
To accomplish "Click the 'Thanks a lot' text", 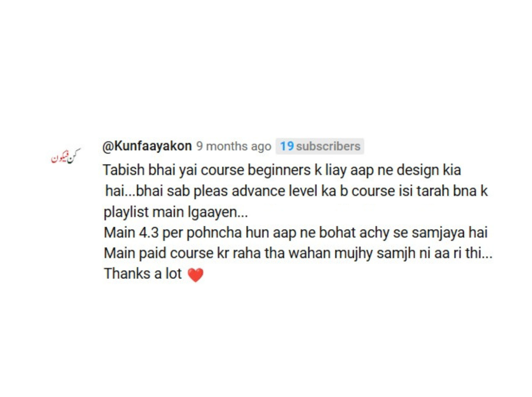I will click(x=143, y=274).
